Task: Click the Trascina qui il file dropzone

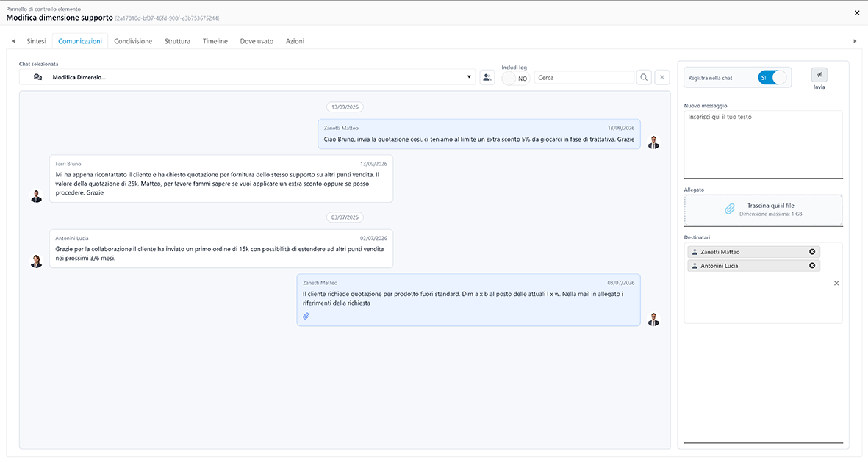Action: click(764, 209)
